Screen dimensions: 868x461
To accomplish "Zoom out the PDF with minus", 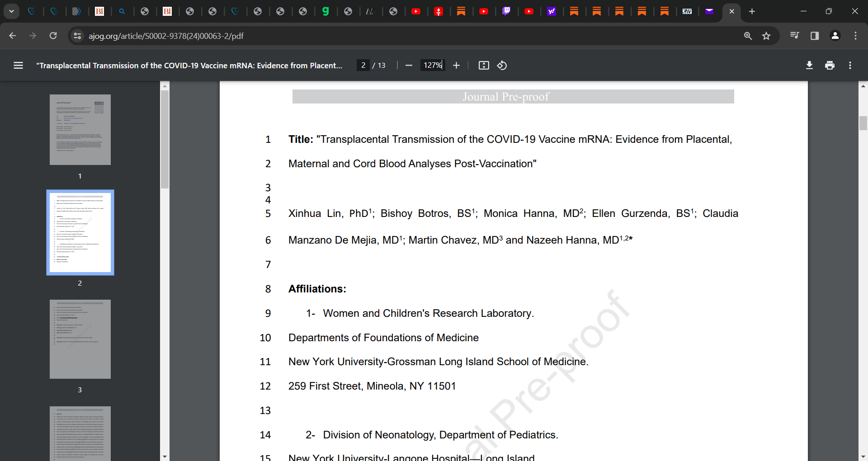I will pos(409,66).
